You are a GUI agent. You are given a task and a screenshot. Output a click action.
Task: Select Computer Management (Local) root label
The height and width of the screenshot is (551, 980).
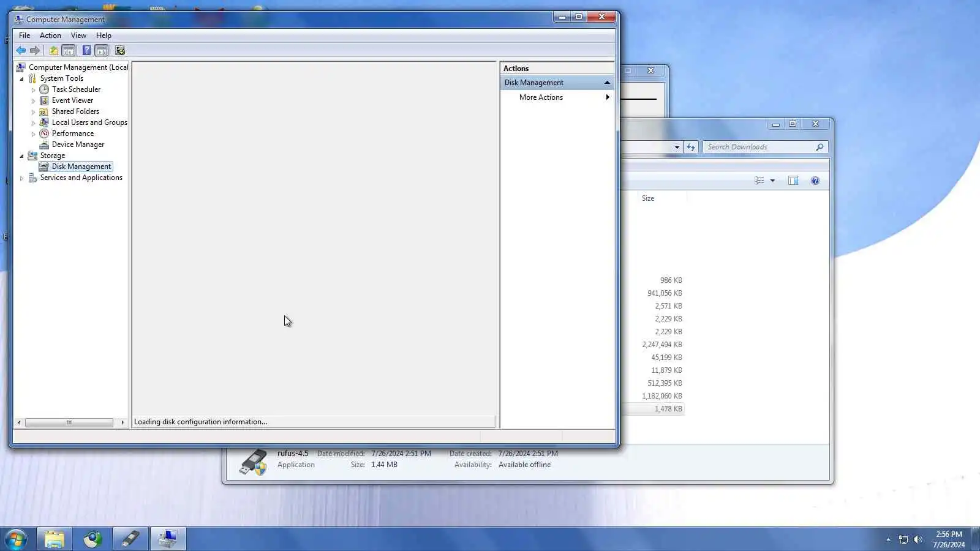pos(78,67)
